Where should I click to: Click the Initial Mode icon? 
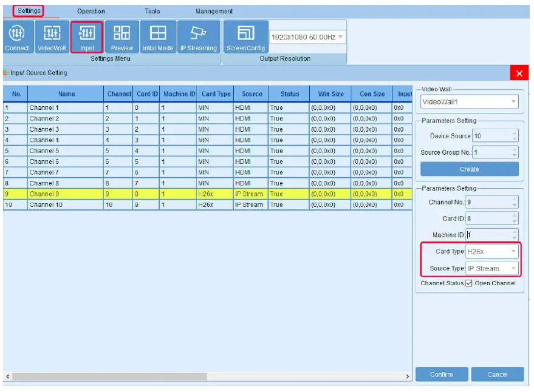(158, 37)
